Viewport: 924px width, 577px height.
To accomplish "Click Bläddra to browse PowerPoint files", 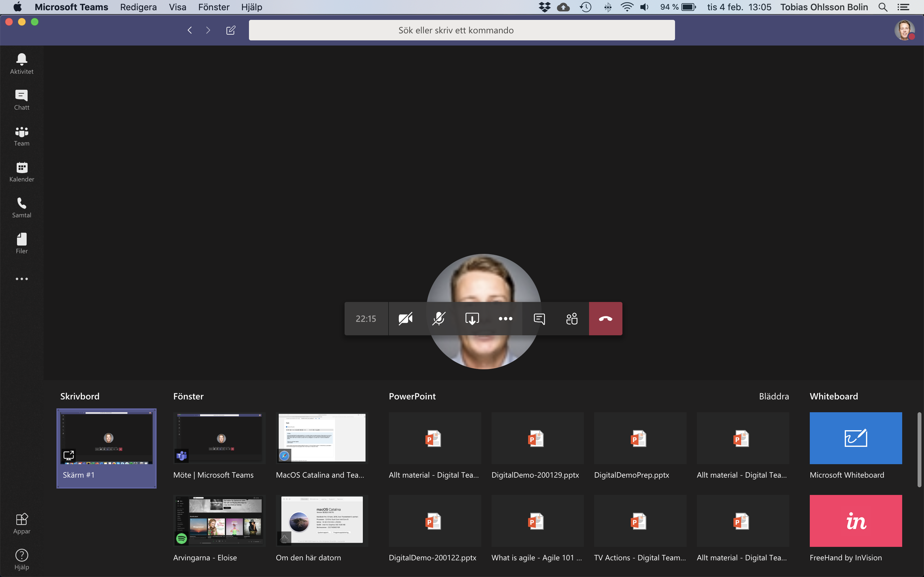I will (774, 396).
